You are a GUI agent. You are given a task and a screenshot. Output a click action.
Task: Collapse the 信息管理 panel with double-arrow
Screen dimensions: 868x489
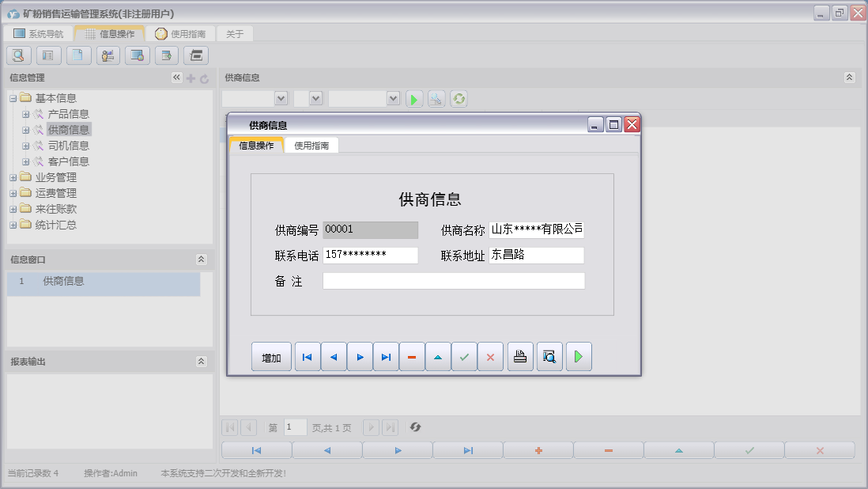point(176,78)
